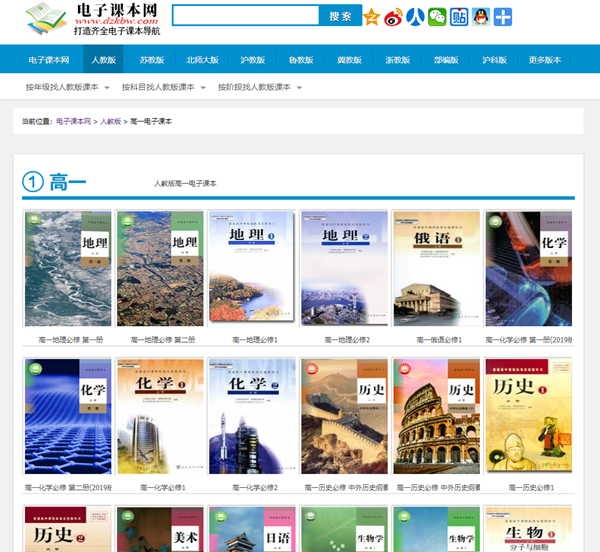Image resolution: width=600 pixels, height=552 pixels.
Task: Select the 沪教版 nav tab
Action: point(253,60)
